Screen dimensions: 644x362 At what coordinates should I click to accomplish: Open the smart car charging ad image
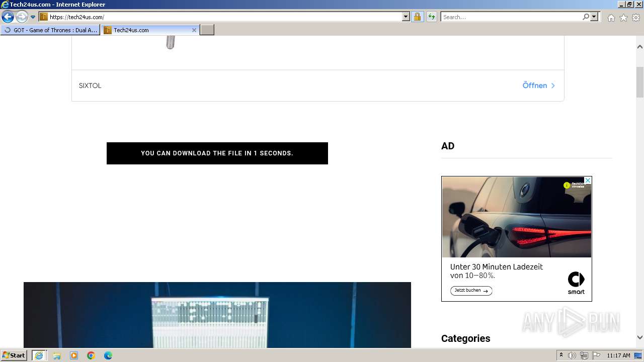click(x=516, y=217)
